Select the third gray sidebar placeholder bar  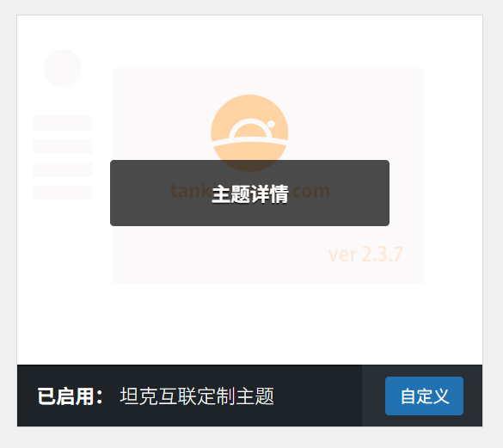[63, 169]
